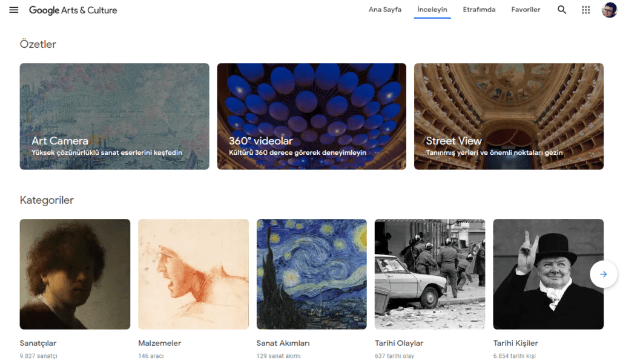Select the Malzemeler red chalk drawing
Screen dimensions: 620x364
pos(193,274)
